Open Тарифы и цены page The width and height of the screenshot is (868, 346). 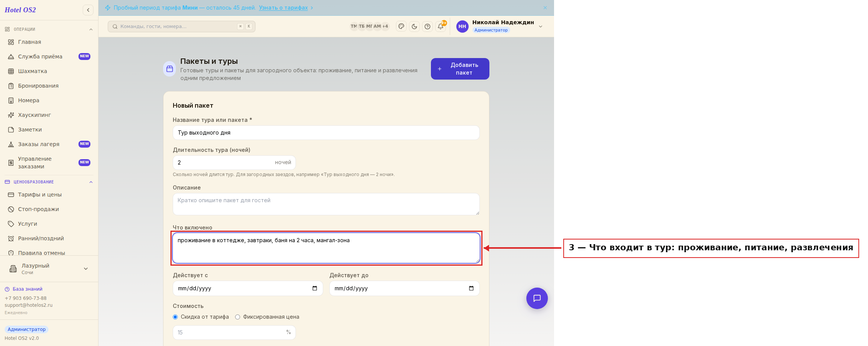tap(49, 195)
